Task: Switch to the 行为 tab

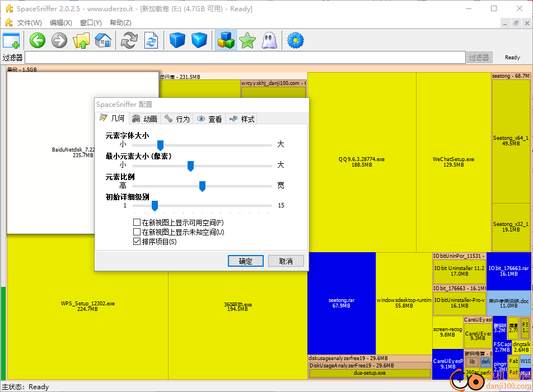Action: (x=177, y=119)
